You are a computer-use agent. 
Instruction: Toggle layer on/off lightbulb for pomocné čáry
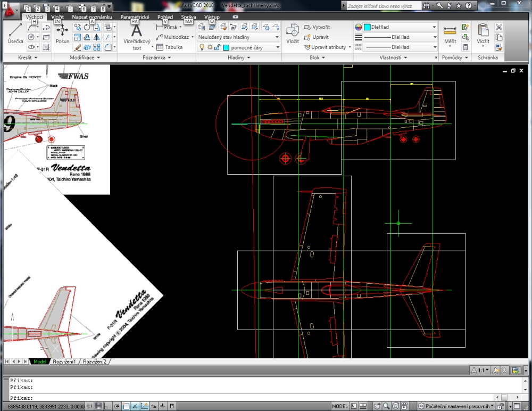(202, 47)
